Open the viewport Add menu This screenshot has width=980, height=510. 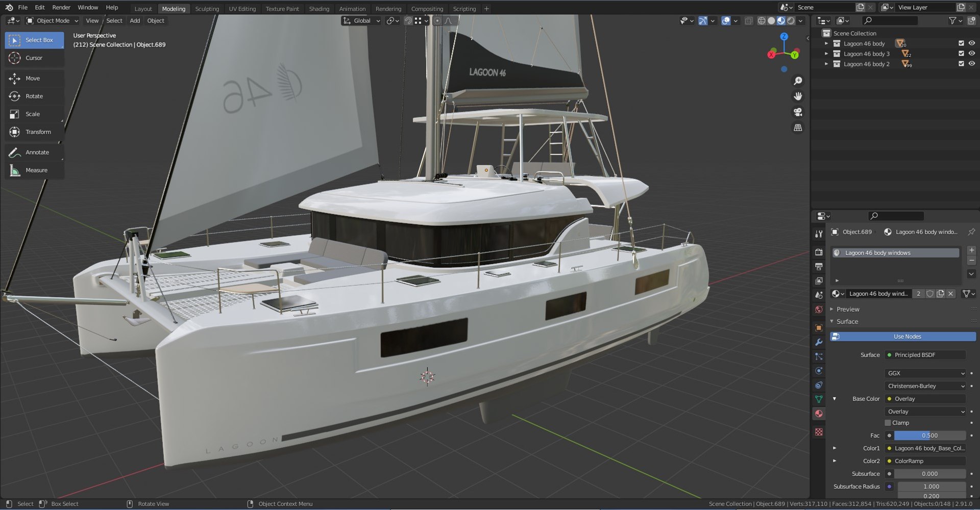135,21
